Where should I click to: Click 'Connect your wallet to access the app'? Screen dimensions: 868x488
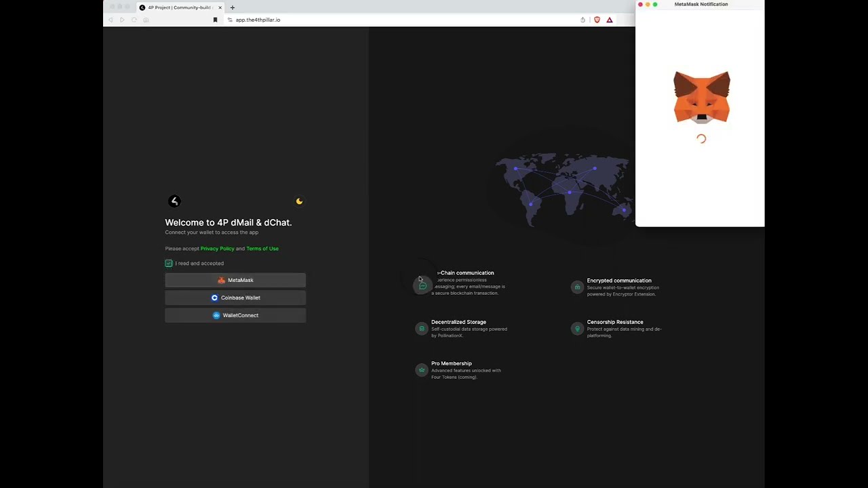click(212, 232)
